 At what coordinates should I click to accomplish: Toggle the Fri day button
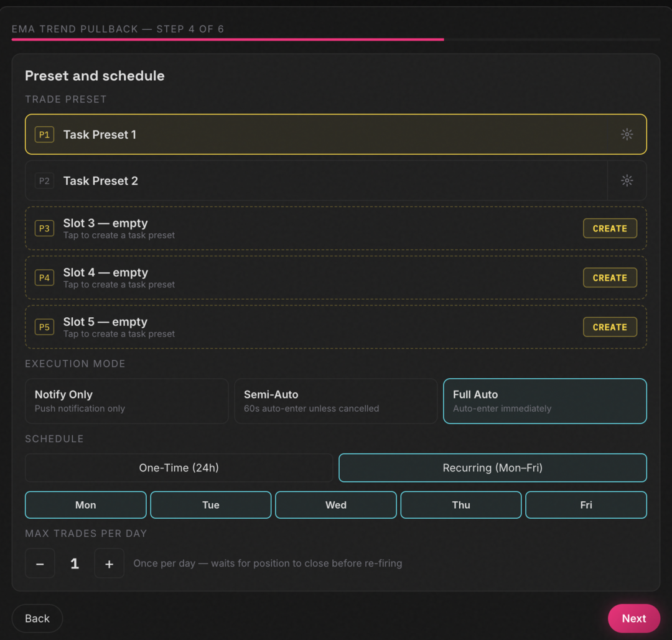pyautogui.click(x=586, y=505)
